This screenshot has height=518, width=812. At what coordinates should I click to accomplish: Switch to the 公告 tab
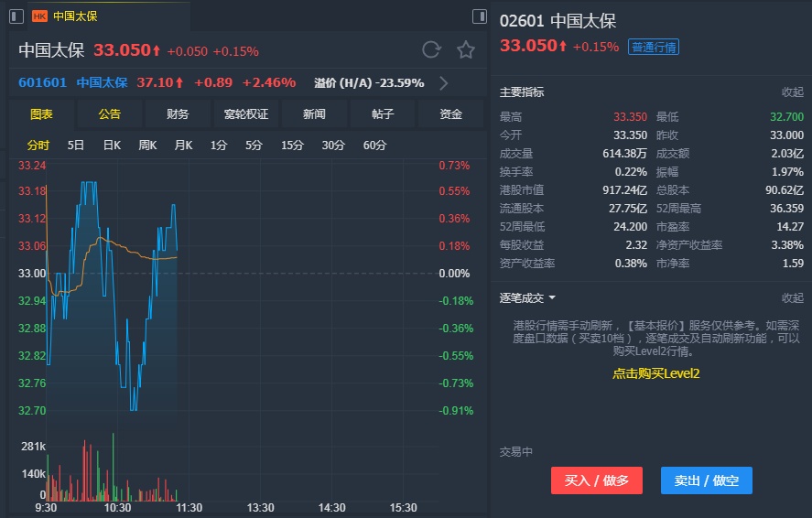pyautogui.click(x=110, y=114)
